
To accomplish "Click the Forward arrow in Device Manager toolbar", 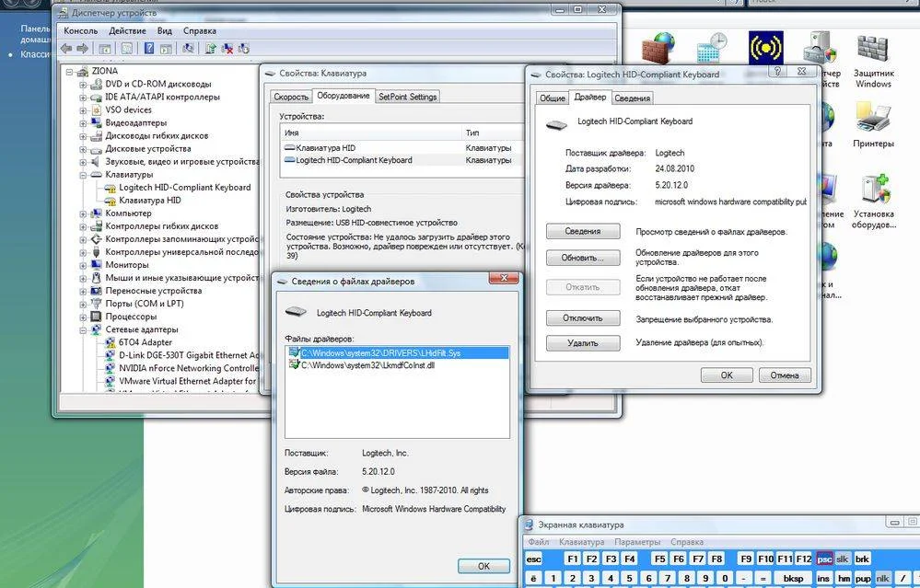I will 83,49.
